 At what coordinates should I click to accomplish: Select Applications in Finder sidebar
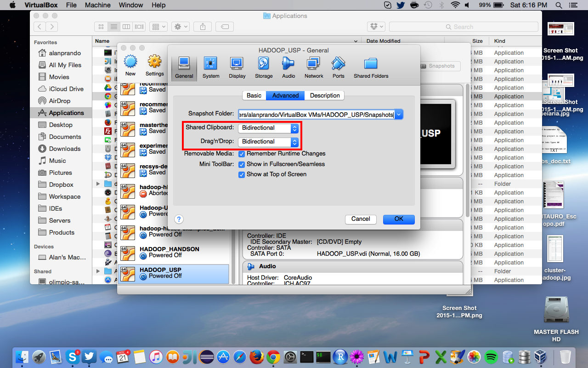(61, 113)
